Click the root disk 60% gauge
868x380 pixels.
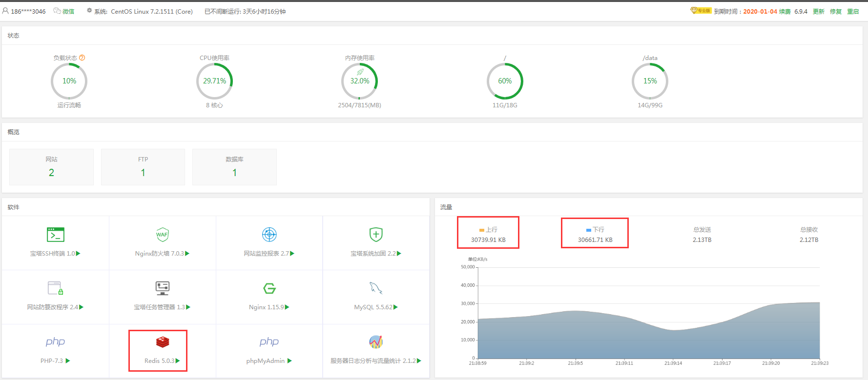click(x=505, y=81)
